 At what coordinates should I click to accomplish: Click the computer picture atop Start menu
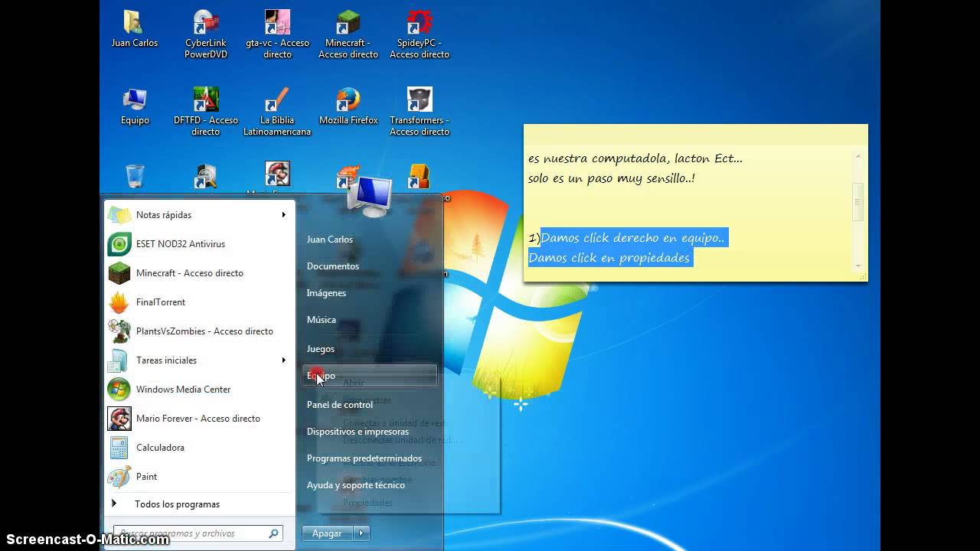tap(370, 197)
